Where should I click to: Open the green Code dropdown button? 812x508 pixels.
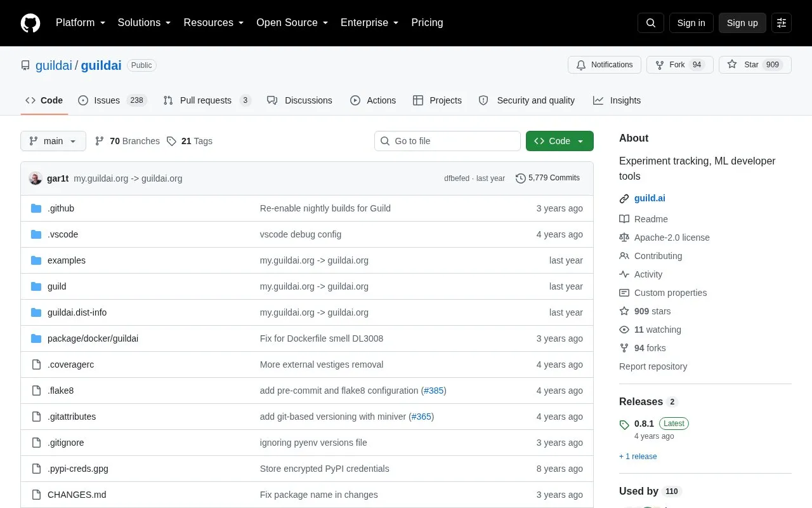pos(560,141)
